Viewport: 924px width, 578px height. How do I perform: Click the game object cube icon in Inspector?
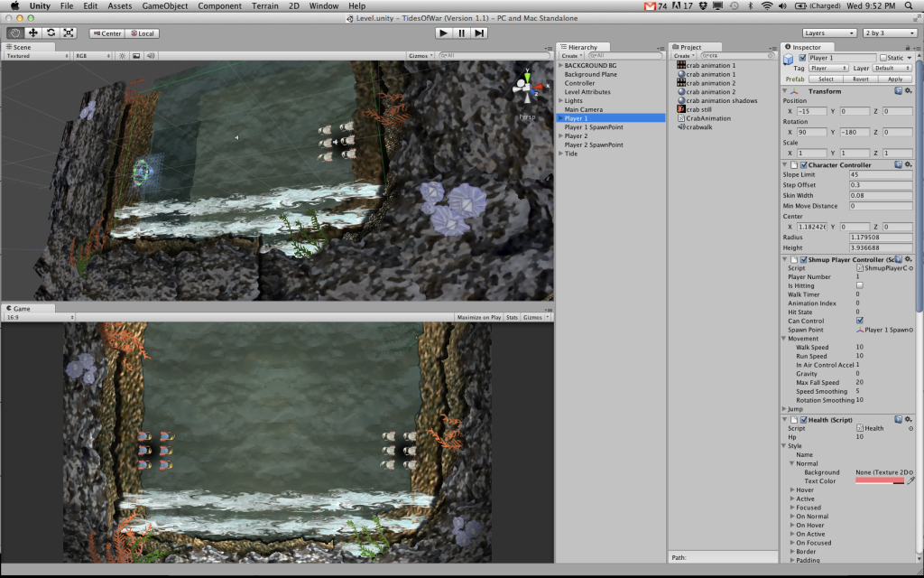coord(789,59)
